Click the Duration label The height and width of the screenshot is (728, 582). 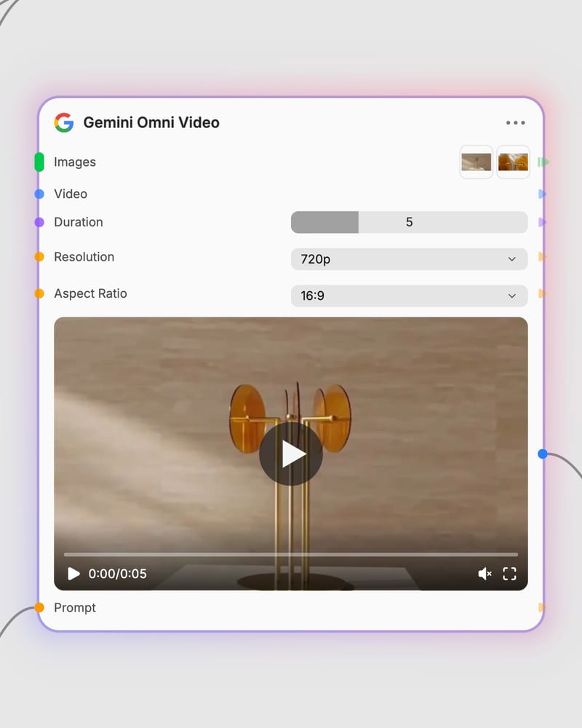79,222
